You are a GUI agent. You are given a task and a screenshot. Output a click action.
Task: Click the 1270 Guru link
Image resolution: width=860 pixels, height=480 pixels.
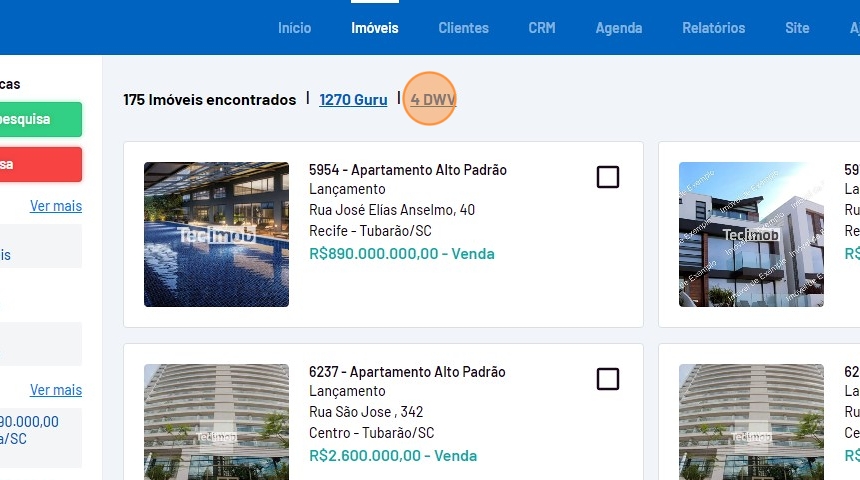tap(353, 99)
